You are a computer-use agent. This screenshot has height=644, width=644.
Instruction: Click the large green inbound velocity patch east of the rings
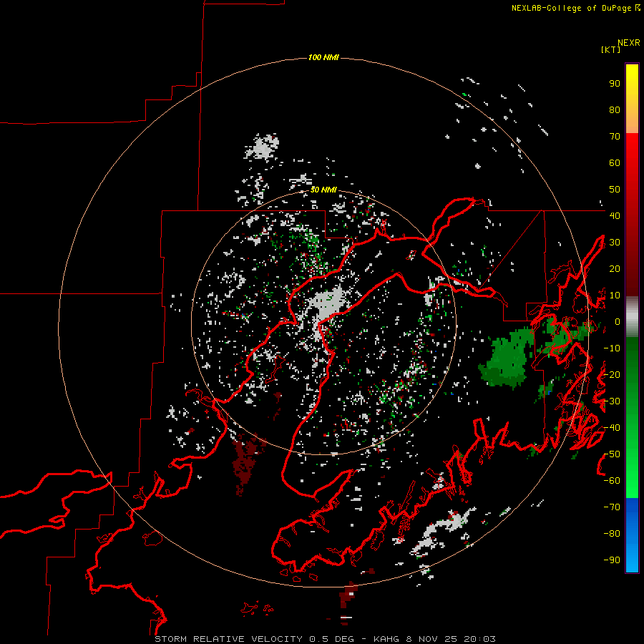click(x=506, y=358)
